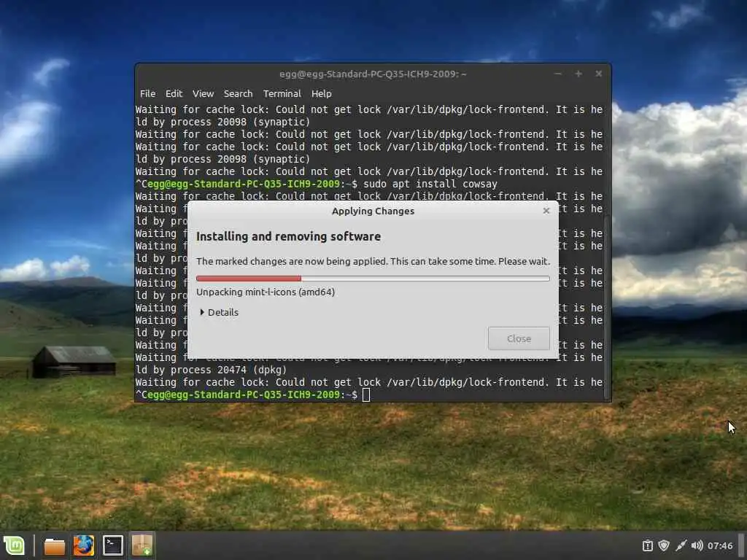Click the Close button in Applying Changes

519,338
